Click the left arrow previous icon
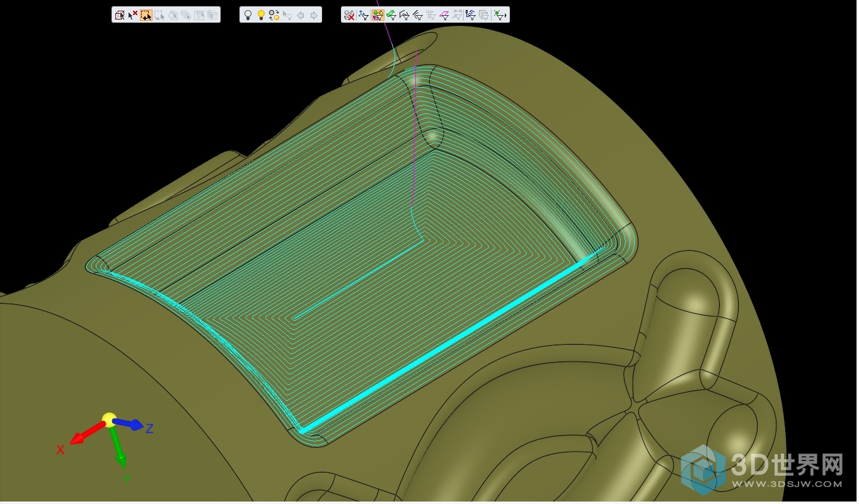Viewport: 859px width, 504px height. tap(301, 15)
